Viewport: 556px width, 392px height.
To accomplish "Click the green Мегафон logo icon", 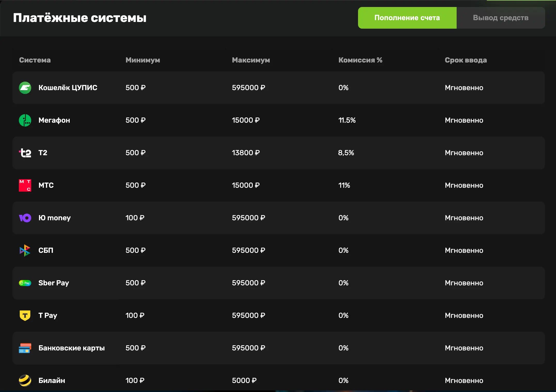I will 25,120.
